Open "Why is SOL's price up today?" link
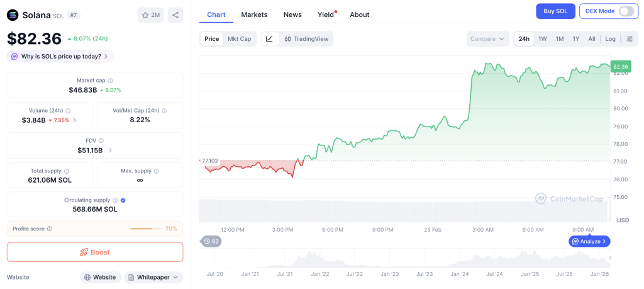644x289 pixels. 60,57
